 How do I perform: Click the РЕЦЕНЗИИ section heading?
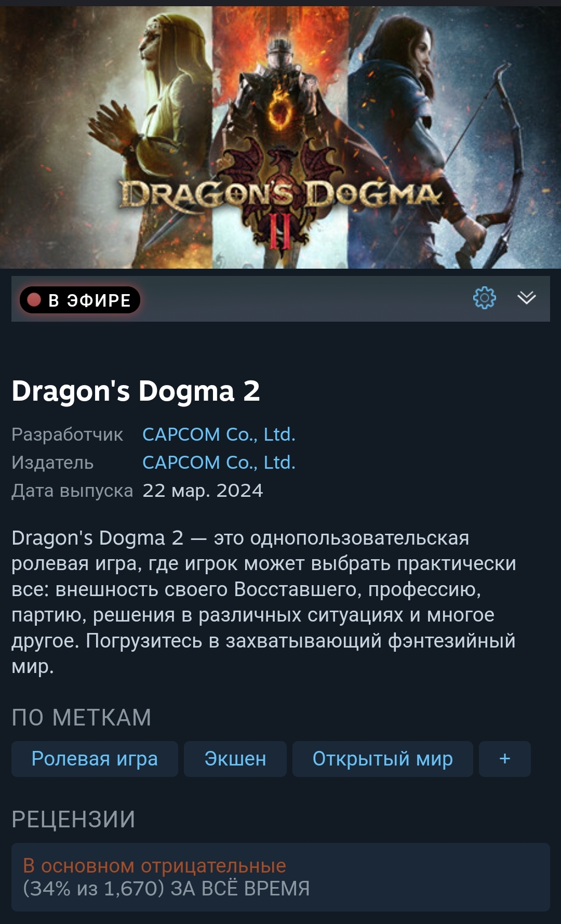point(73,820)
